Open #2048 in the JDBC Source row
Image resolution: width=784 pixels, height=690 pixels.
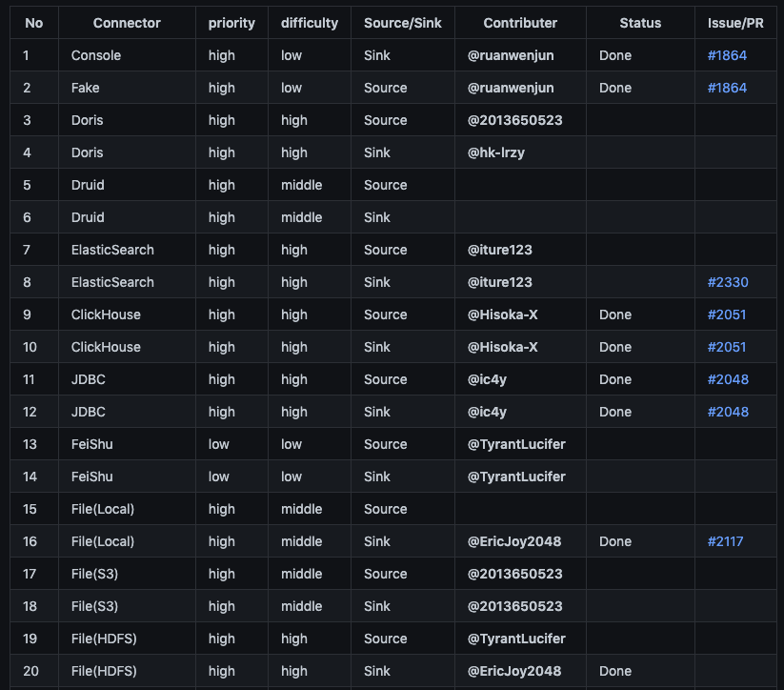[x=728, y=379]
